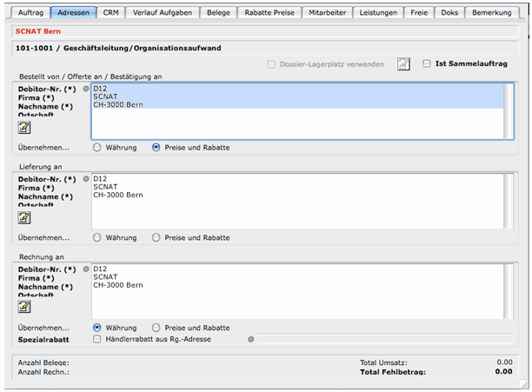The width and height of the screenshot is (532, 392).
Task: Check Händlerrabatt aus Rg.-Adresse
Action: (97, 340)
